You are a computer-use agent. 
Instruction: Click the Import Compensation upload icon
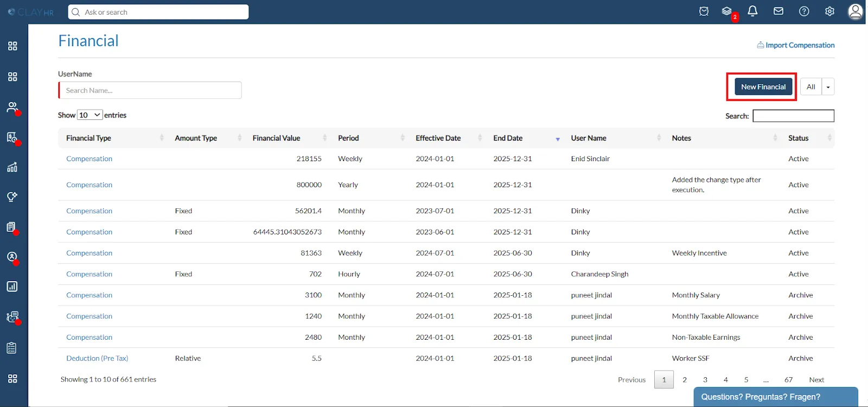coord(761,45)
